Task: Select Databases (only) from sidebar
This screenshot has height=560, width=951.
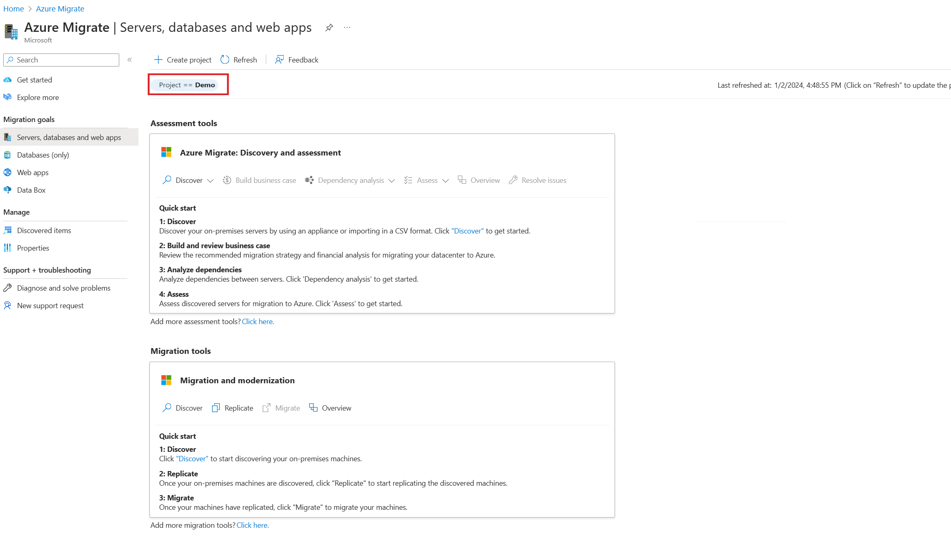Action: 43,155
